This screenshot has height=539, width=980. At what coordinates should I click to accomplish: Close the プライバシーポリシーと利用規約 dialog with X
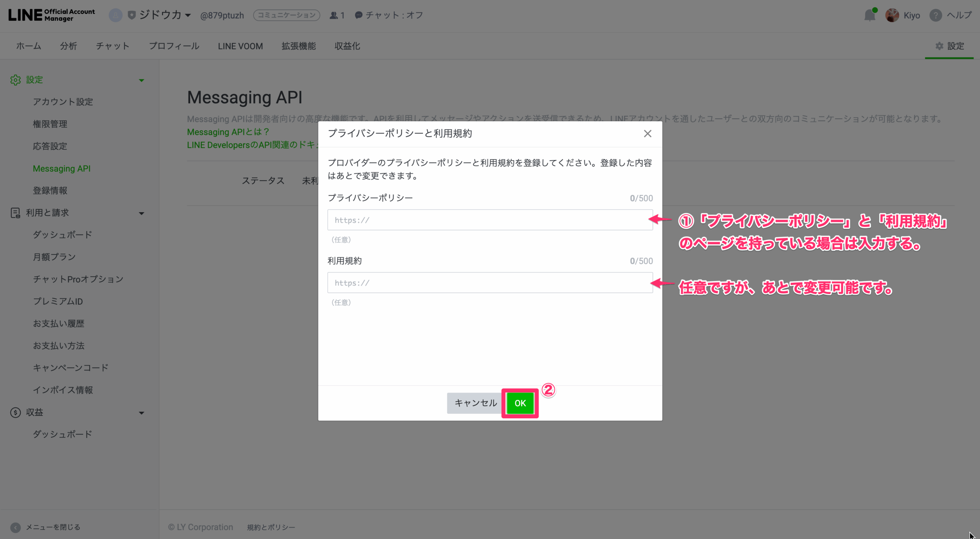(x=647, y=134)
